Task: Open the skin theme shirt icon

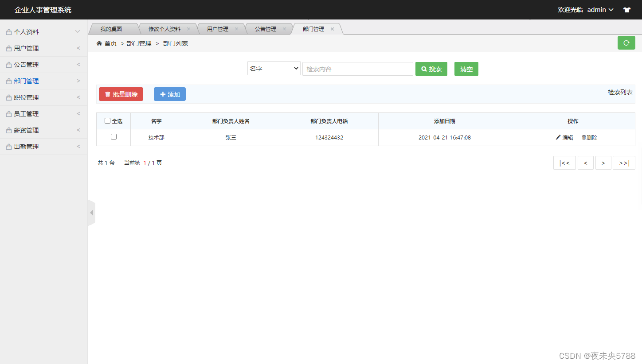Action: coord(626,10)
